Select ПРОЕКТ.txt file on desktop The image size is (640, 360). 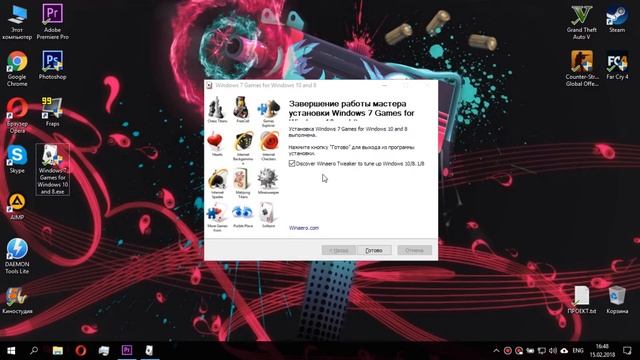(x=582, y=300)
